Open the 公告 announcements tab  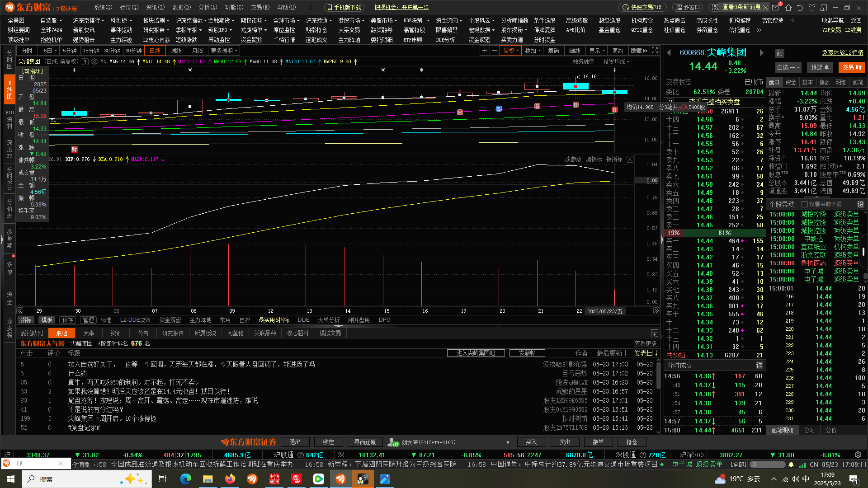point(143,333)
